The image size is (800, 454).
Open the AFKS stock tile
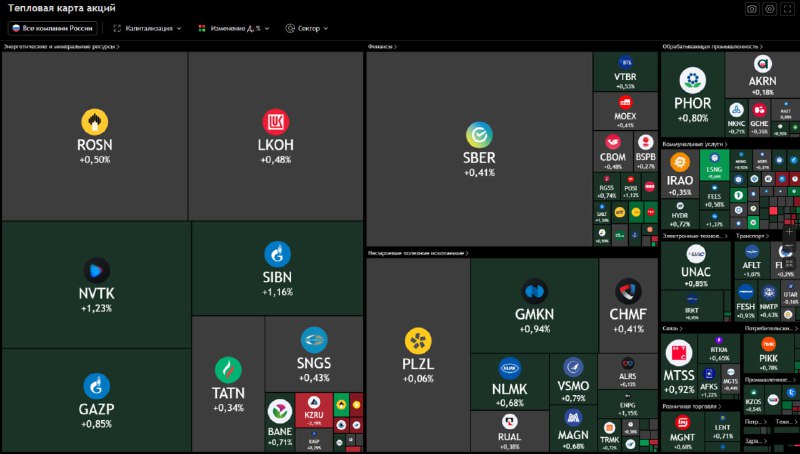tap(709, 381)
